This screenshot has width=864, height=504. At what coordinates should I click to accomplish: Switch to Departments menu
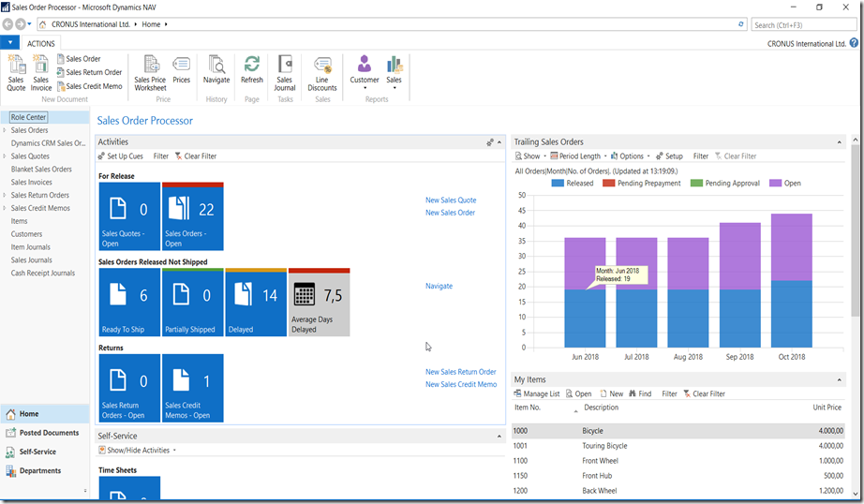pyautogui.click(x=45, y=471)
